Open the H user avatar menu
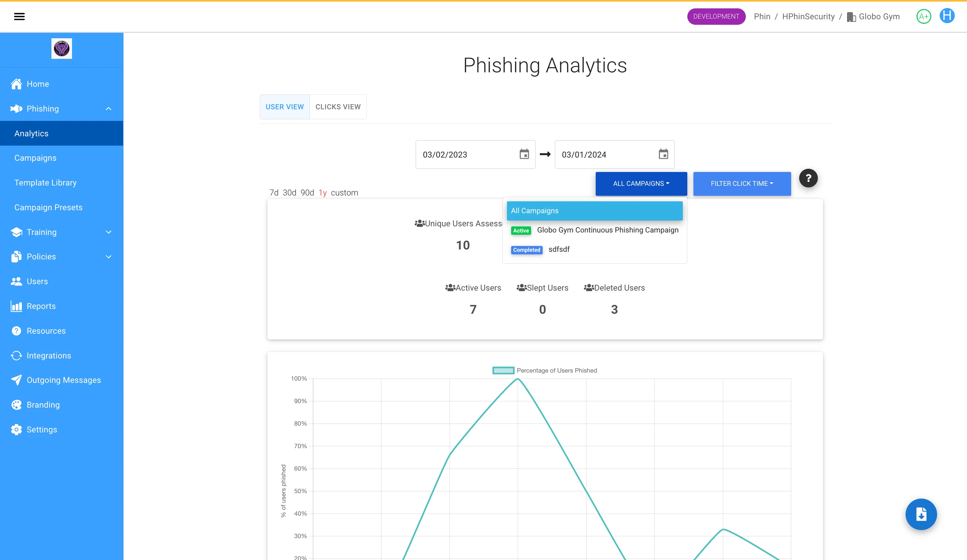The image size is (967, 560). pos(947,16)
